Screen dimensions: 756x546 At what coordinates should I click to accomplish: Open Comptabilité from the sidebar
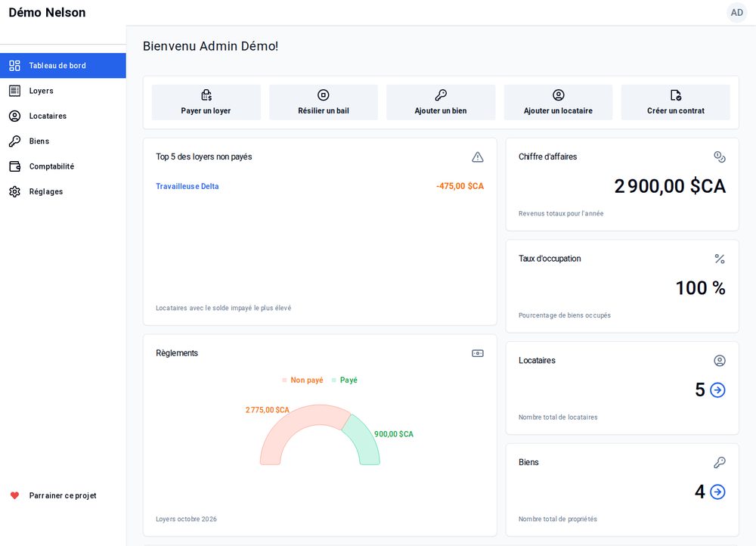(x=64, y=166)
